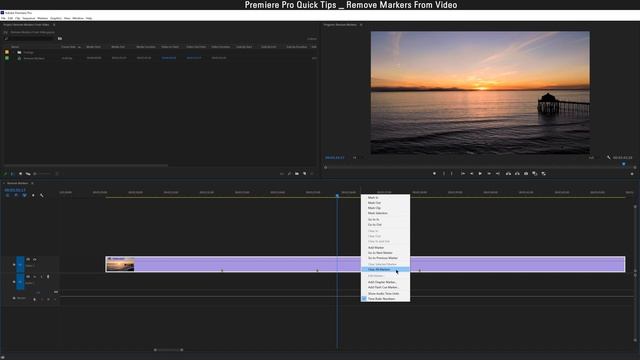This screenshot has height=360, width=640.
Task: Adjust the timeline horizontal zoom scrollbar
Action: click(169, 350)
